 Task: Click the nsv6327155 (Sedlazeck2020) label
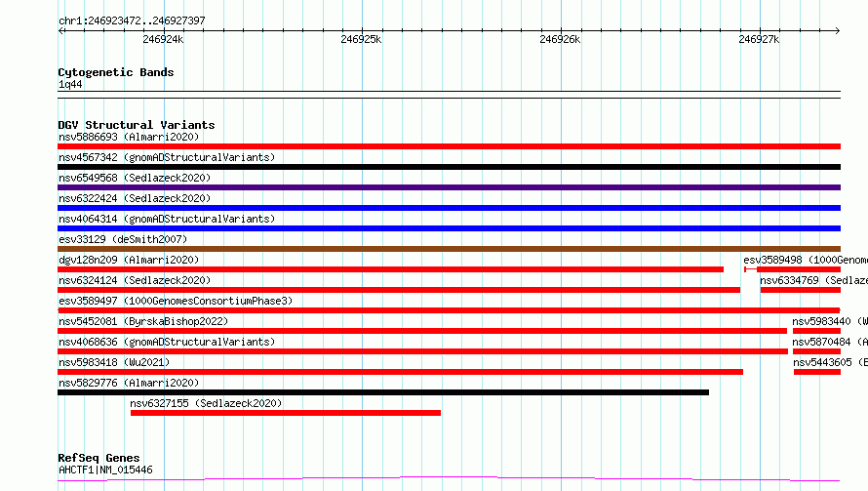point(206,403)
